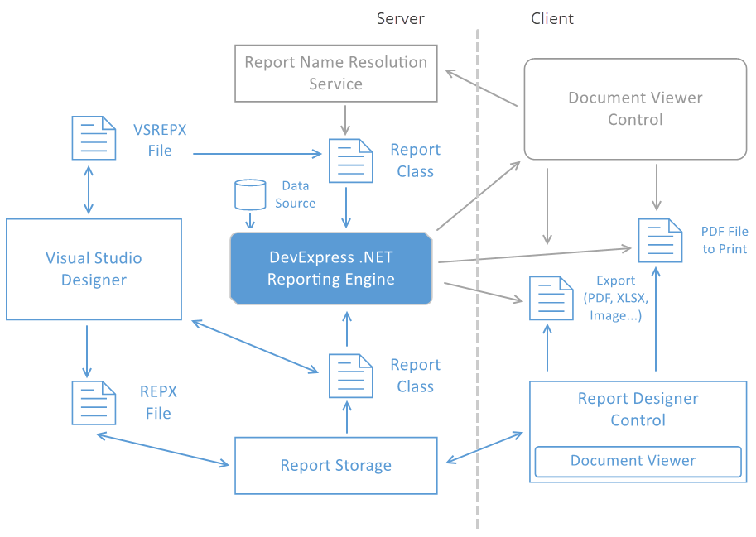Click the Report Designer Control label

pyautogui.click(x=638, y=409)
